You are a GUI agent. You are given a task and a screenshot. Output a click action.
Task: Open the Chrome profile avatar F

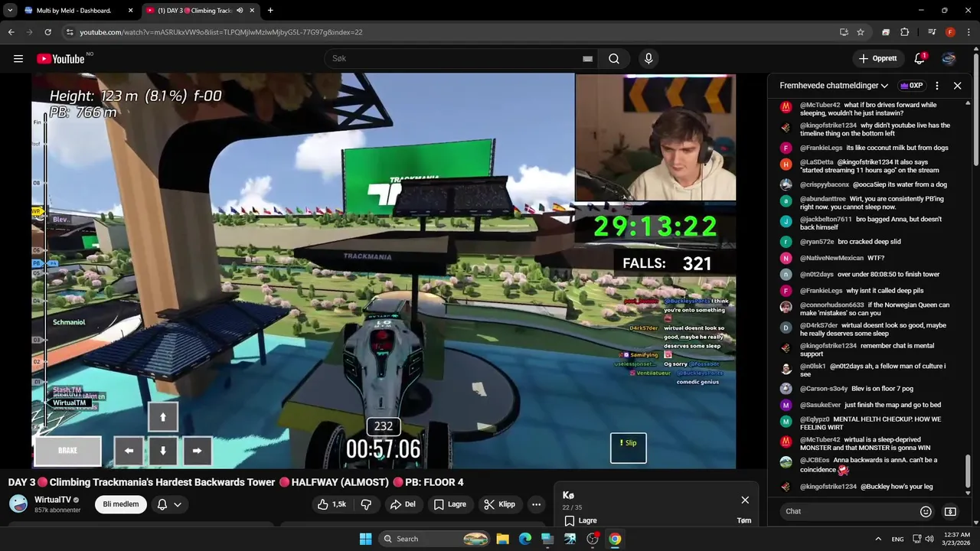click(x=950, y=32)
